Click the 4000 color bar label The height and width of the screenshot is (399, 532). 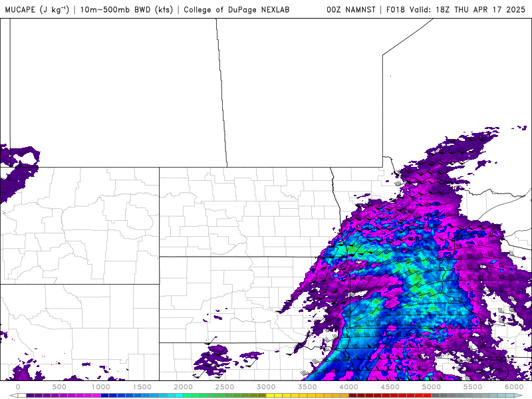(348, 387)
